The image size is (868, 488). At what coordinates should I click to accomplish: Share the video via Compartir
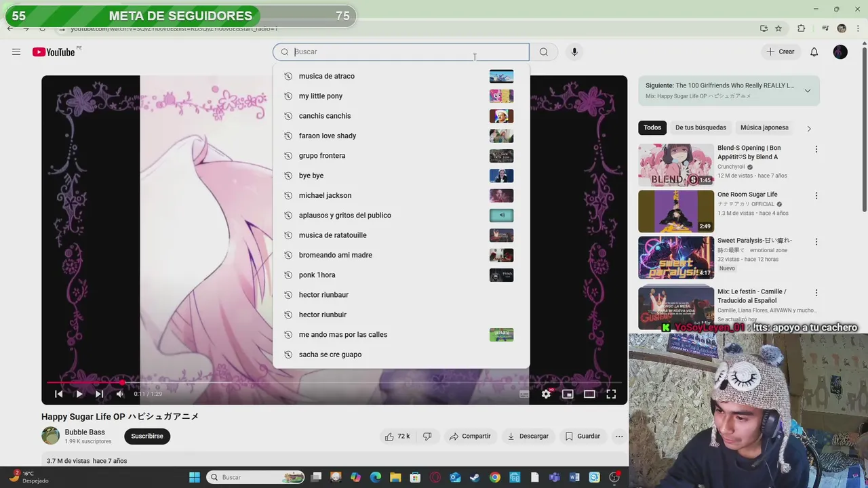(470, 436)
